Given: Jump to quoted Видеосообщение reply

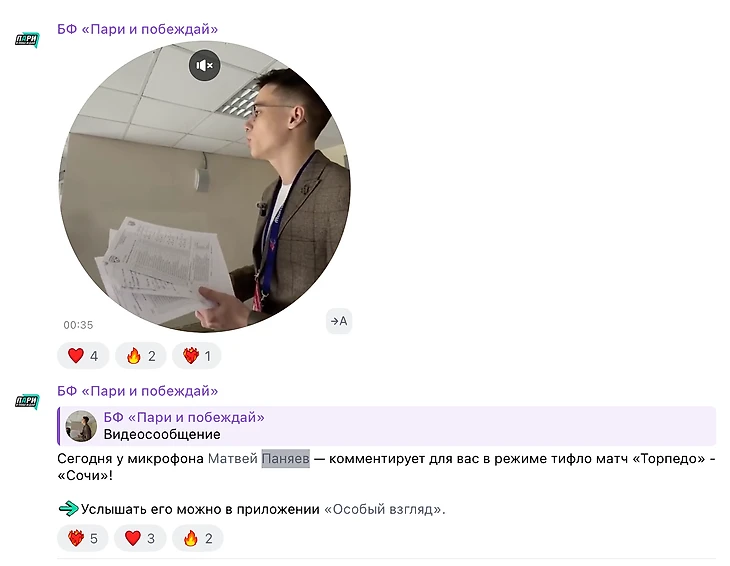Looking at the screenshot, I should 387,426.
